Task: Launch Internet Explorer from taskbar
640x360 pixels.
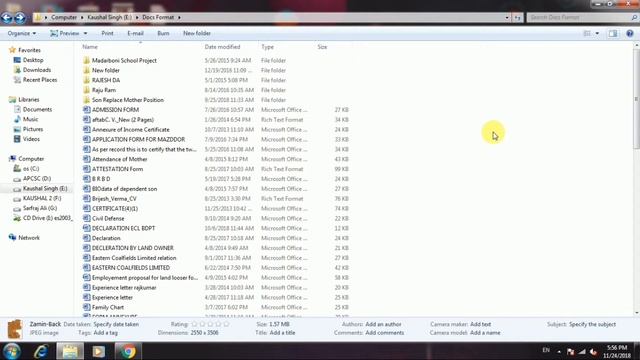Action: (41, 351)
